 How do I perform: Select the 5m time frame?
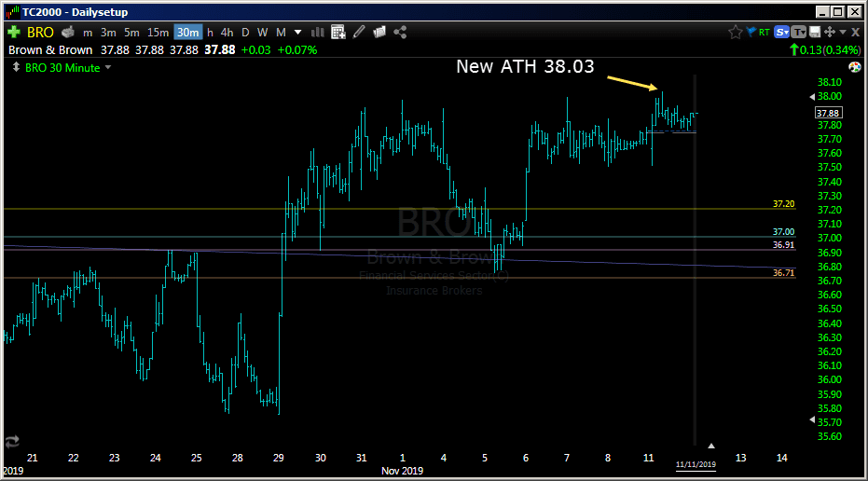pos(131,33)
